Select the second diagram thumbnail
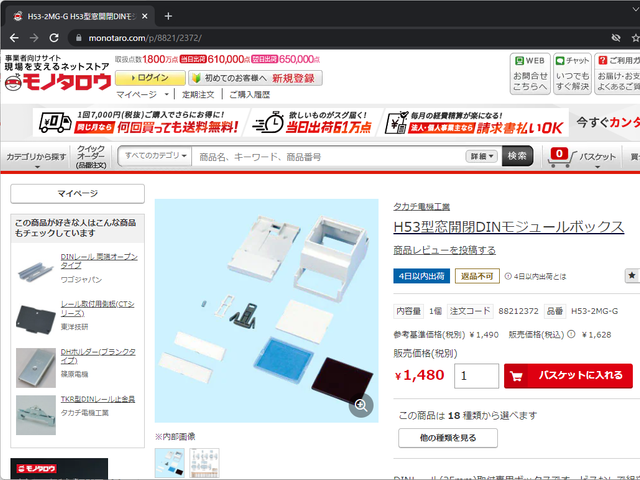Viewport: 640px width, 480px height. (x=204, y=463)
